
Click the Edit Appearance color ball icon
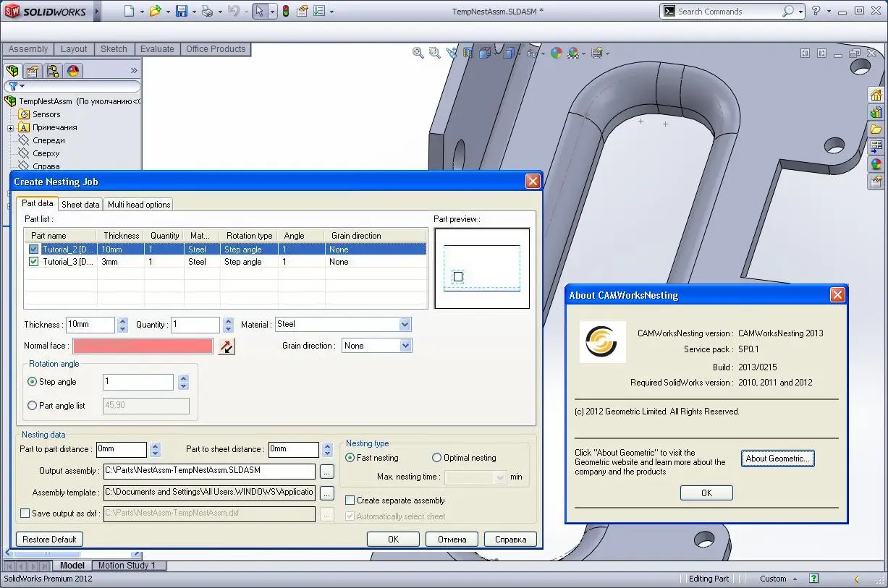click(556, 53)
